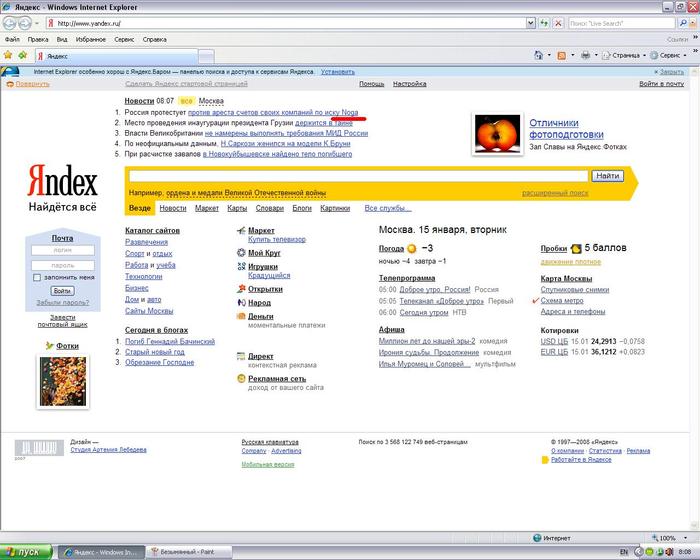Open Войти в почту link
This screenshot has width=700, height=560.
coord(661,84)
